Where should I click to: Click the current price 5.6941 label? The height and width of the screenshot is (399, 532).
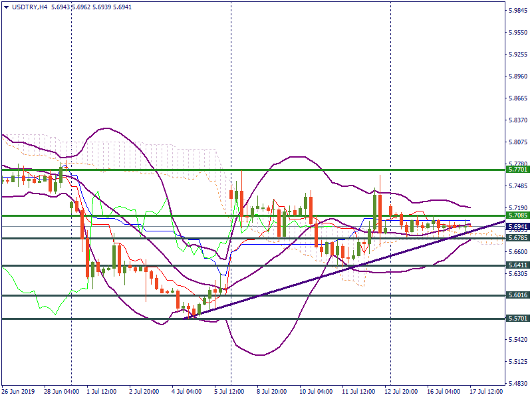click(517, 227)
